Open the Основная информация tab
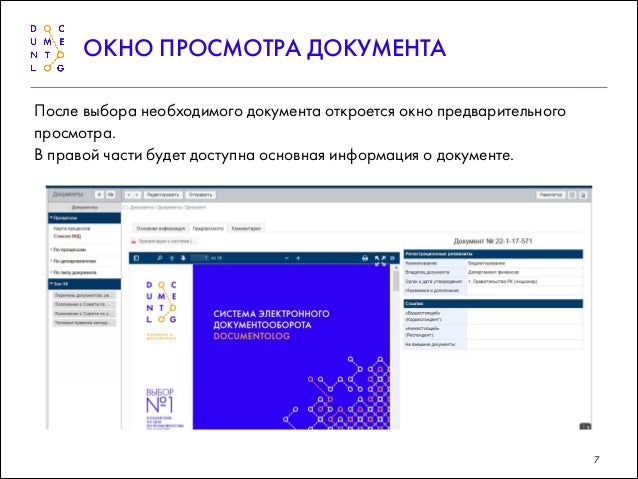 click(x=160, y=228)
